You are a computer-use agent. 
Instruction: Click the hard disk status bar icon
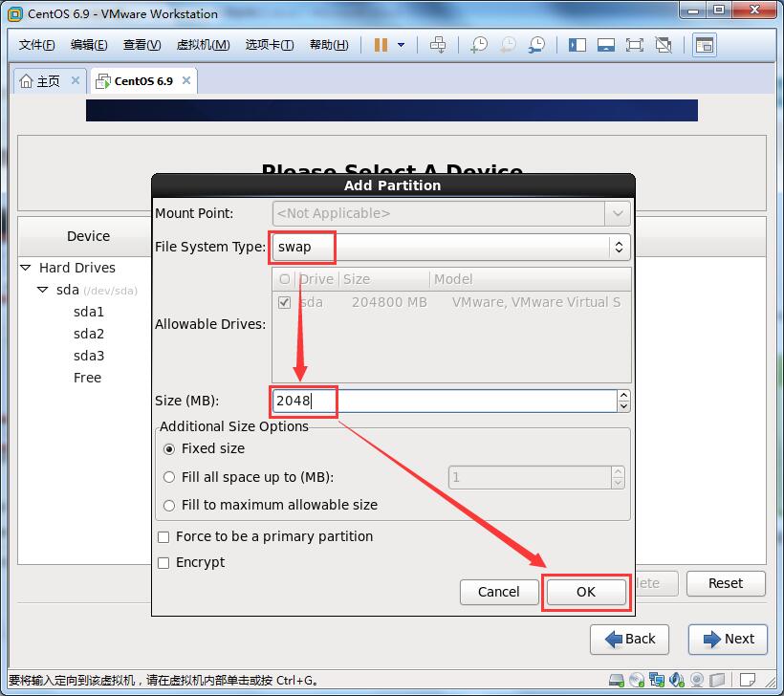617,680
